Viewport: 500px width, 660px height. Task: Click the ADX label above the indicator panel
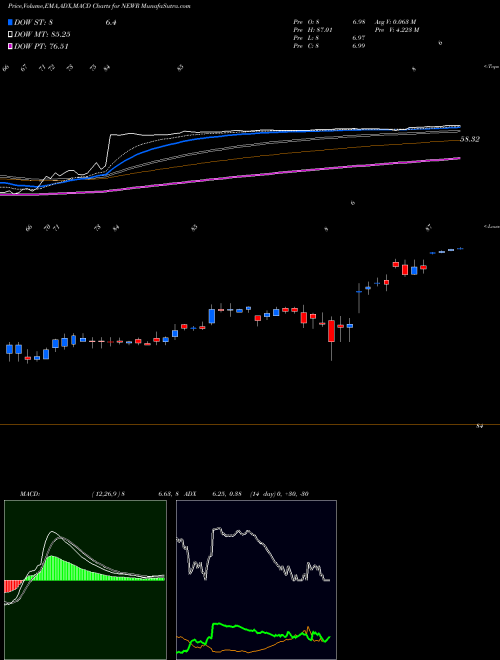click(x=190, y=494)
